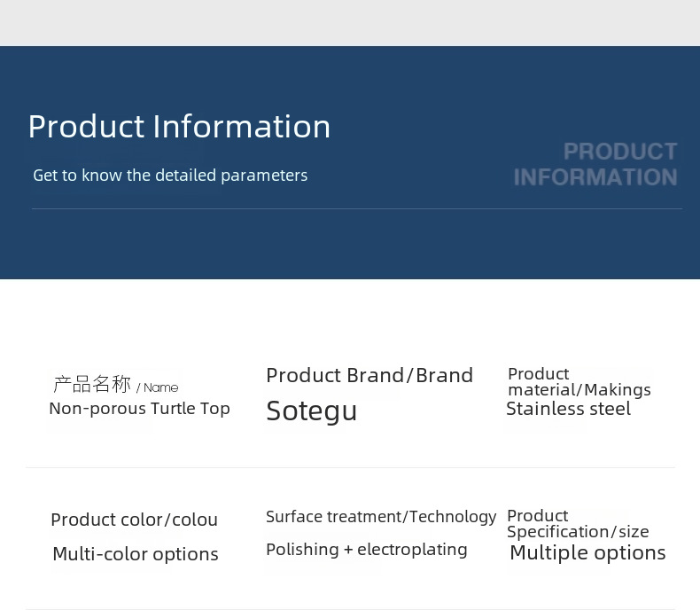The width and height of the screenshot is (700, 610).
Task: Select the 'Polishing + electroplating' value
Action: (367, 550)
